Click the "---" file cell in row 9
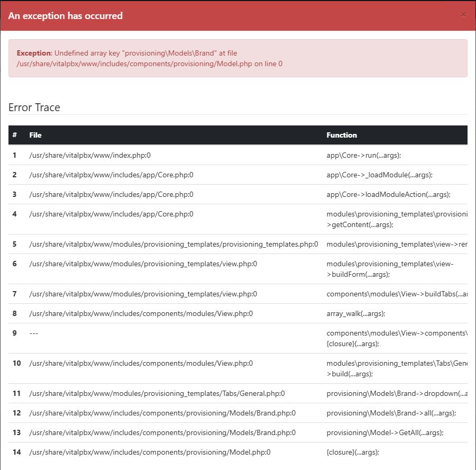Screen dimensions: 476x470 [34, 333]
